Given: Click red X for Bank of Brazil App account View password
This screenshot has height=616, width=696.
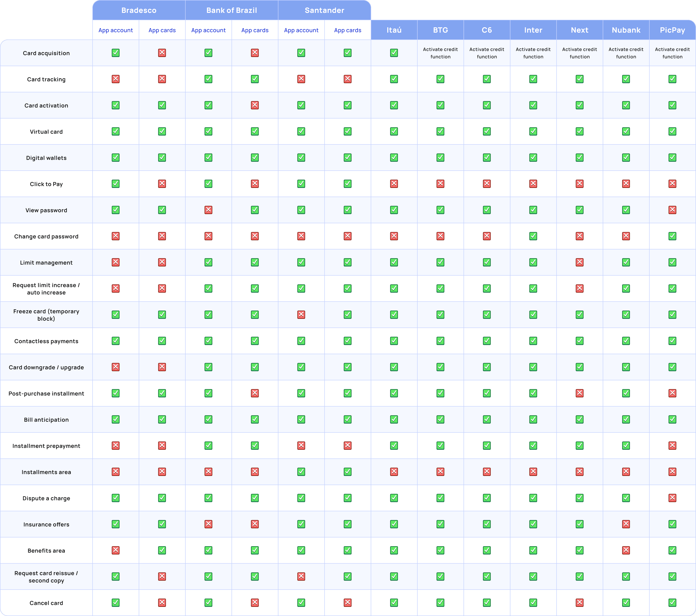Looking at the screenshot, I should 208,210.
